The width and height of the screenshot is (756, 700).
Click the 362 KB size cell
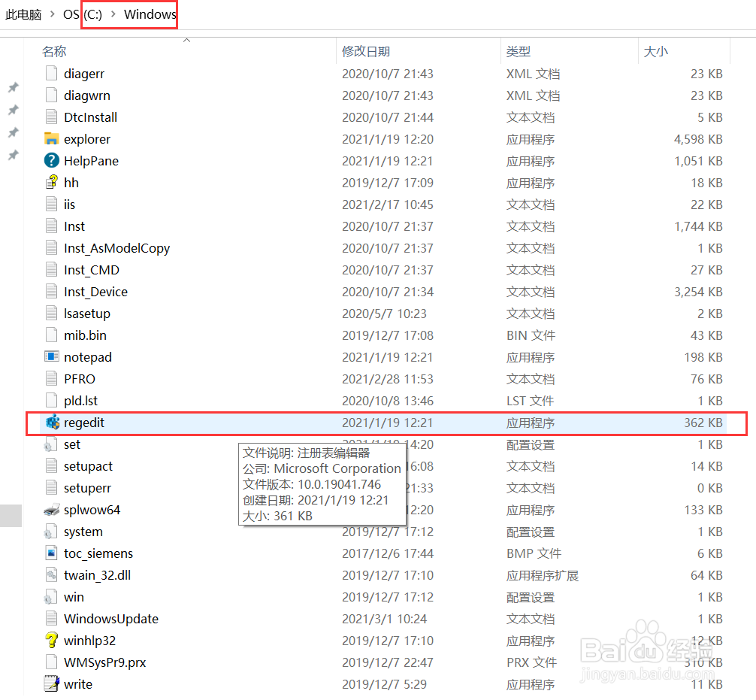click(x=703, y=423)
